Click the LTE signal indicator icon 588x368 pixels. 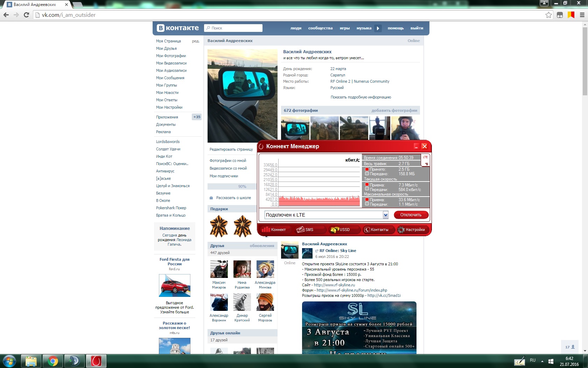(425, 161)
